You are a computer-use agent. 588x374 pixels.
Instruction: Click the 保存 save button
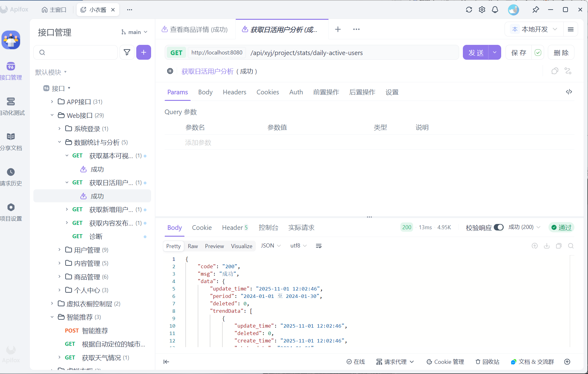click(519, 53)
